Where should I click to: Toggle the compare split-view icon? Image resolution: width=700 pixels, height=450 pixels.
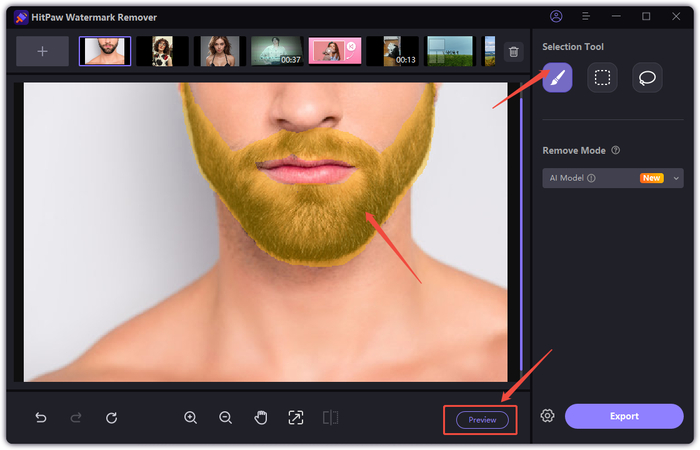pos(330,418)
